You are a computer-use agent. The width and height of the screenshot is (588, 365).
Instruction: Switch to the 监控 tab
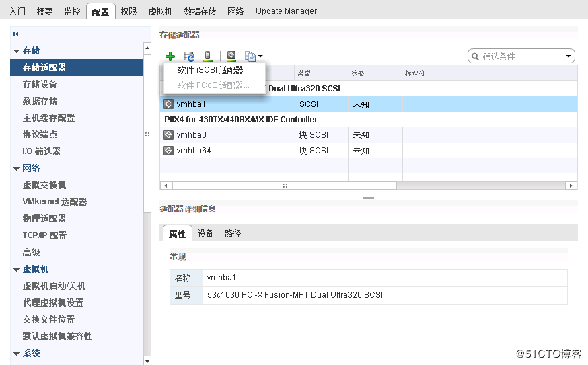[x=73, y=11]
